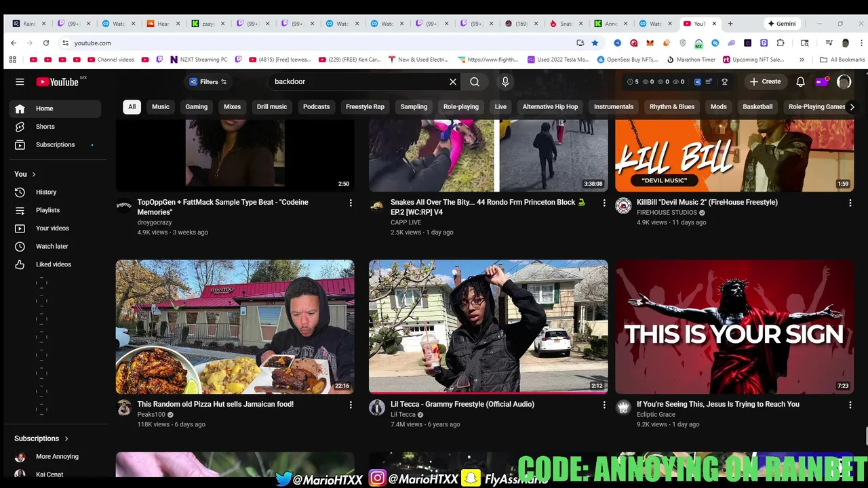Open options for KillBill Devil Music video
The image size is (868, 488).
pos(850,203)
